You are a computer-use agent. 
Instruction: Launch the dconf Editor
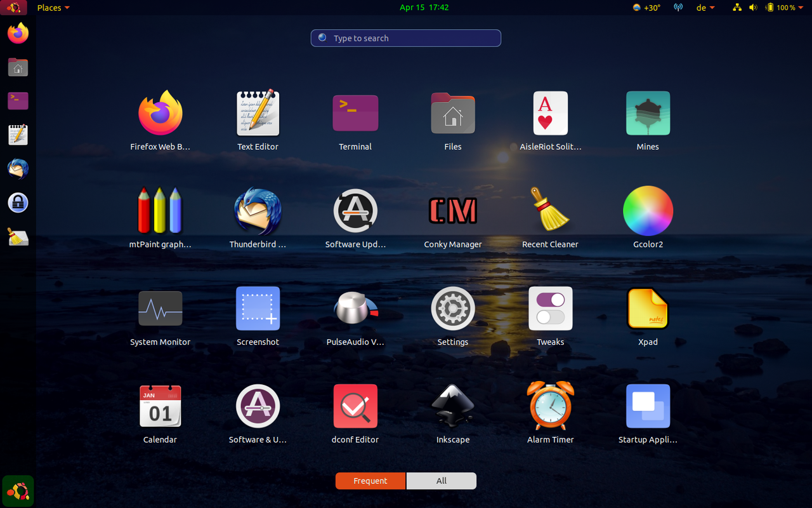pyautogui.click(x=355, y=406)
